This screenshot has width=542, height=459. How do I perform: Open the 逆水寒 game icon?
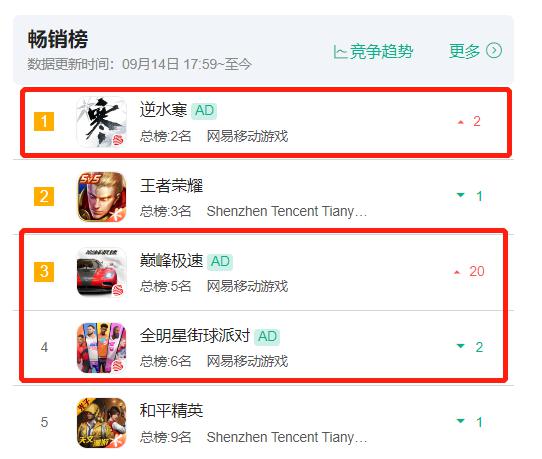click(101, 122)
